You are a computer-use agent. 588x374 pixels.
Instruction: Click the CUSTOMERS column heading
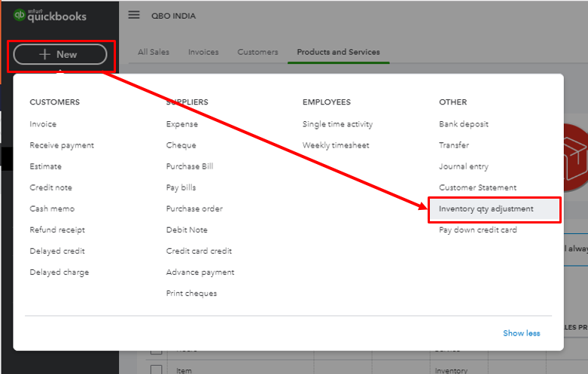55,102
